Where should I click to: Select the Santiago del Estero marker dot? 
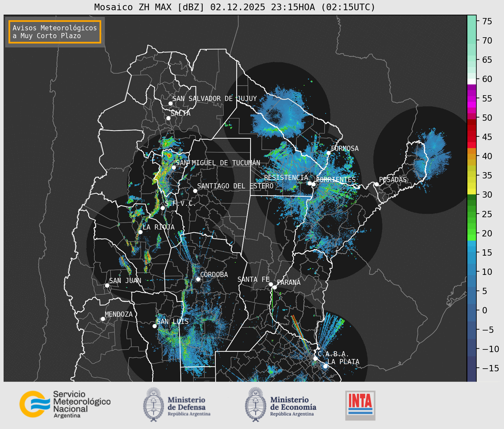coord(195,191)
